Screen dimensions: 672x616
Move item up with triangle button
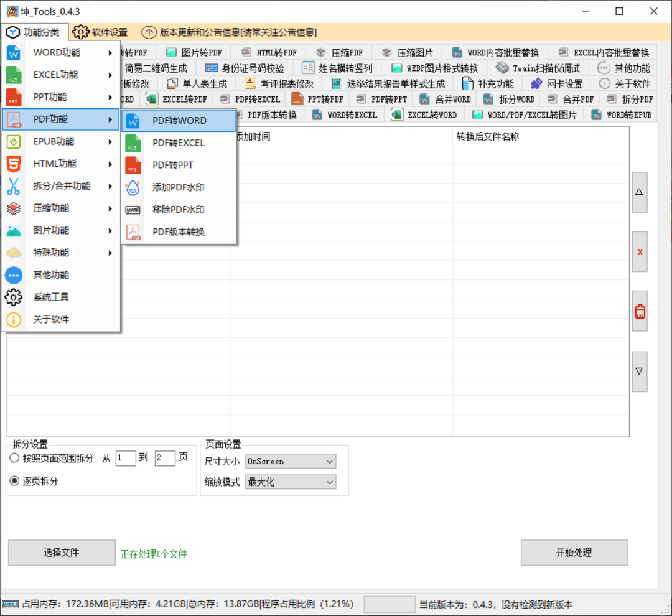coord(640,192)
